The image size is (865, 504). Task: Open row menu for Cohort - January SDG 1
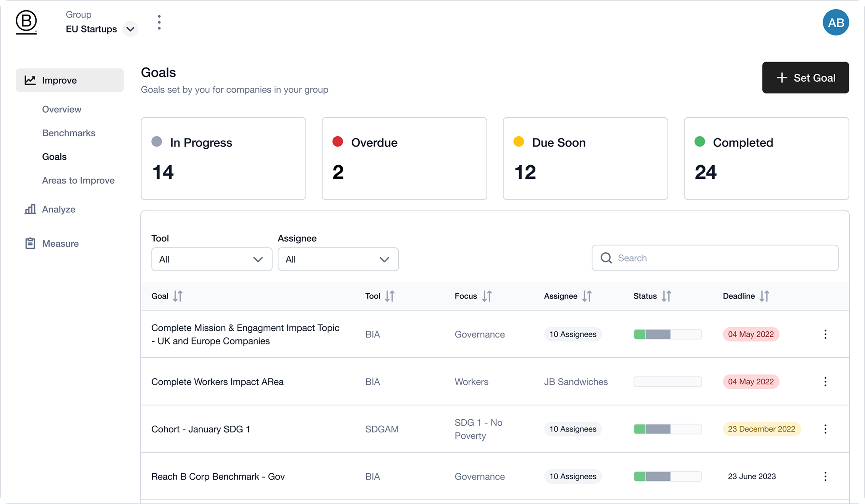(x=825, y=429)
